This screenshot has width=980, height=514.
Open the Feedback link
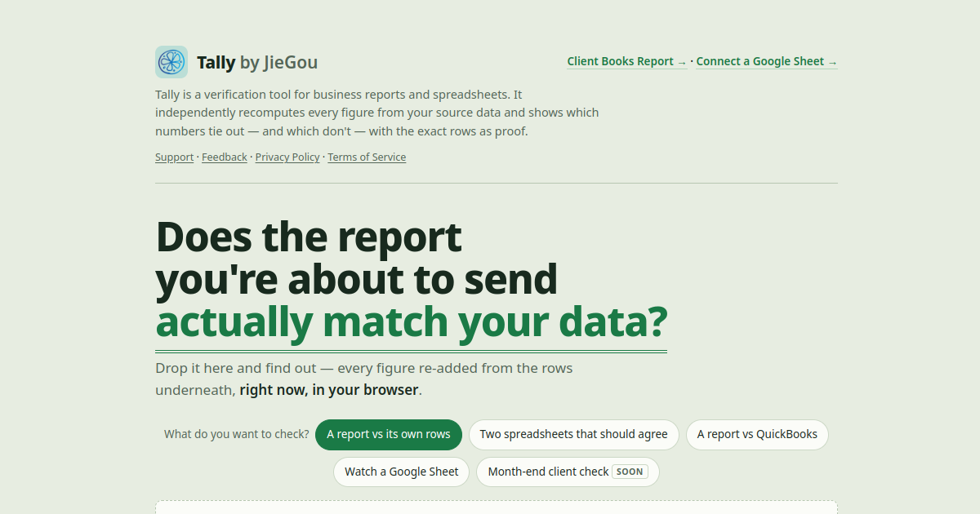tap(225, 157)
